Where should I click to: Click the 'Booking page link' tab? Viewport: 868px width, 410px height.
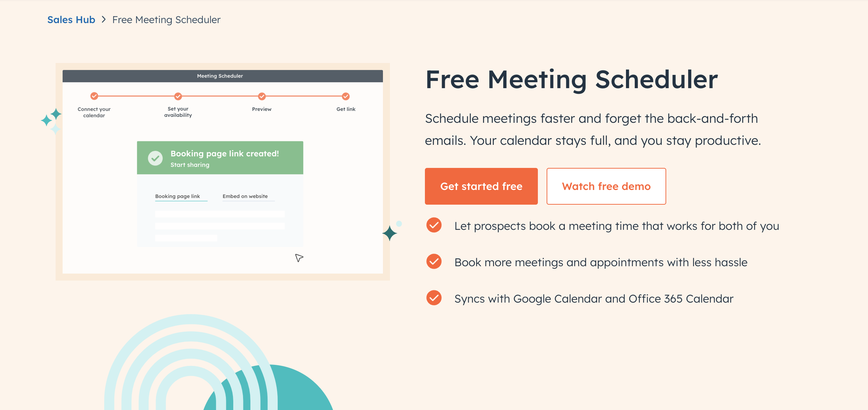[178, 196]
